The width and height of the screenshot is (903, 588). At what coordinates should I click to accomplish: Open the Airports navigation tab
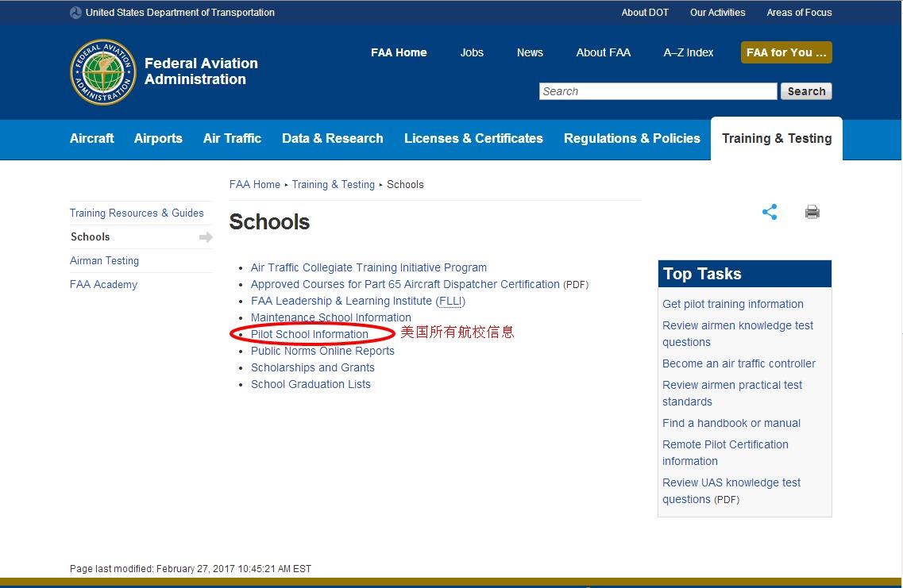158,138
